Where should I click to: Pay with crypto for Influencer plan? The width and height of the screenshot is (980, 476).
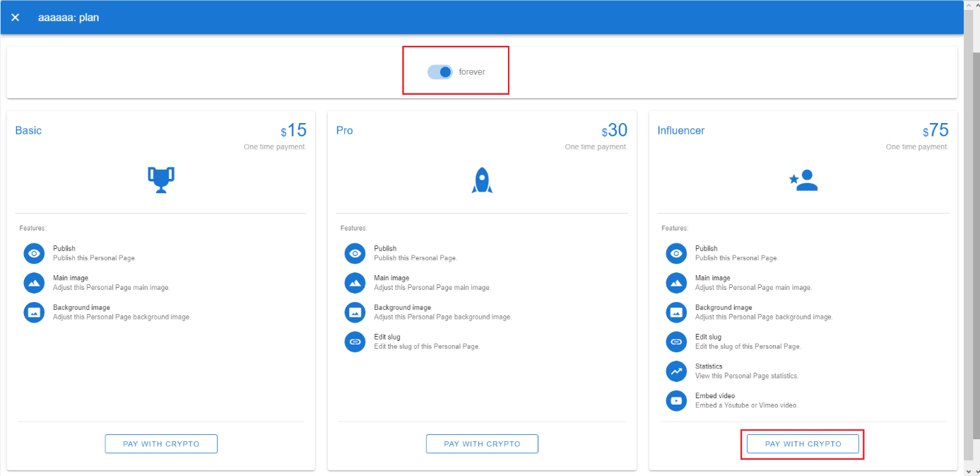click(x=803, y=443)
